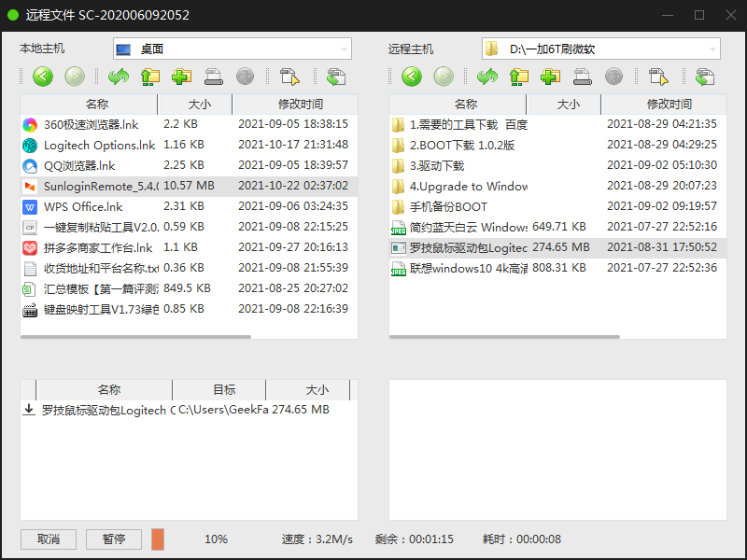Viewport: 747px width, 560px height.
Task: Select the remote file 联想windows10 4k高清
Action: tap(557, 268)
